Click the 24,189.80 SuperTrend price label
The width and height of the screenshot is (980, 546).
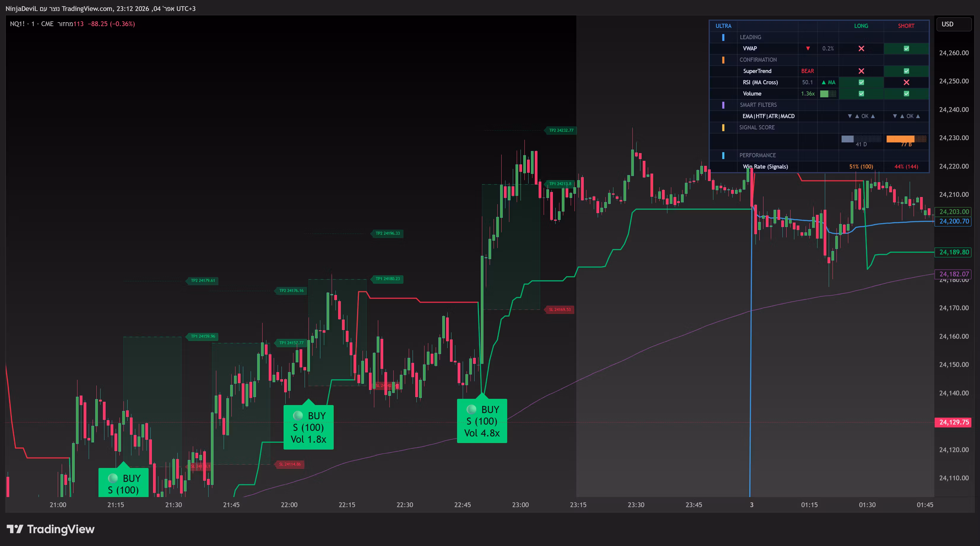click(x=953, y=252)
